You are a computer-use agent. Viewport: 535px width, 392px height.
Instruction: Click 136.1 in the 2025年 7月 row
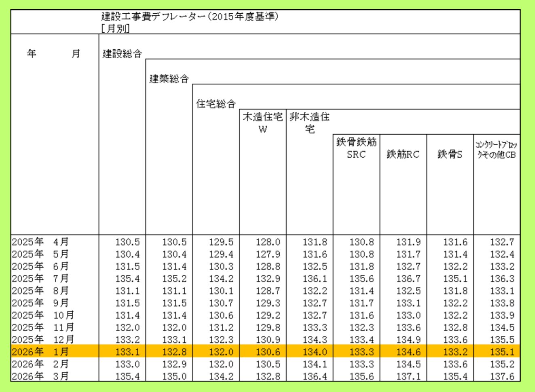click(315, 279)
